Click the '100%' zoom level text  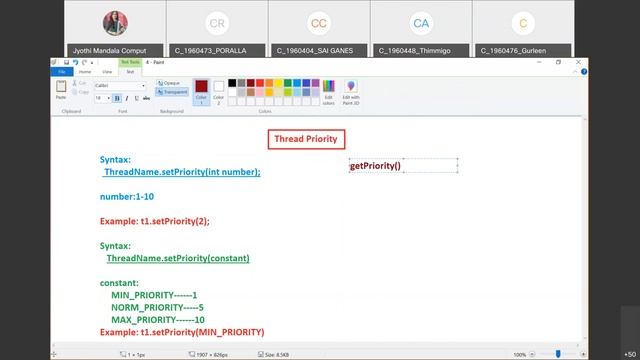[x=520, y=355]
